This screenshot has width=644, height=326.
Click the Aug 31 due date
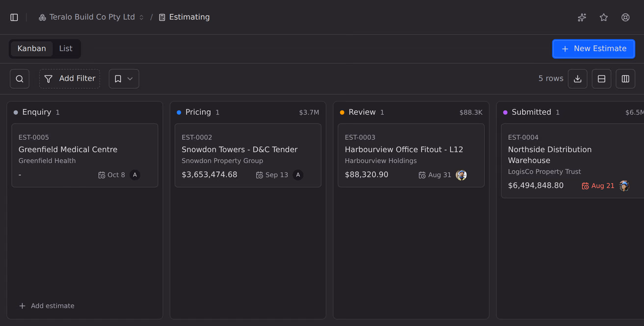pyautogui.click(x=435, y=175)
